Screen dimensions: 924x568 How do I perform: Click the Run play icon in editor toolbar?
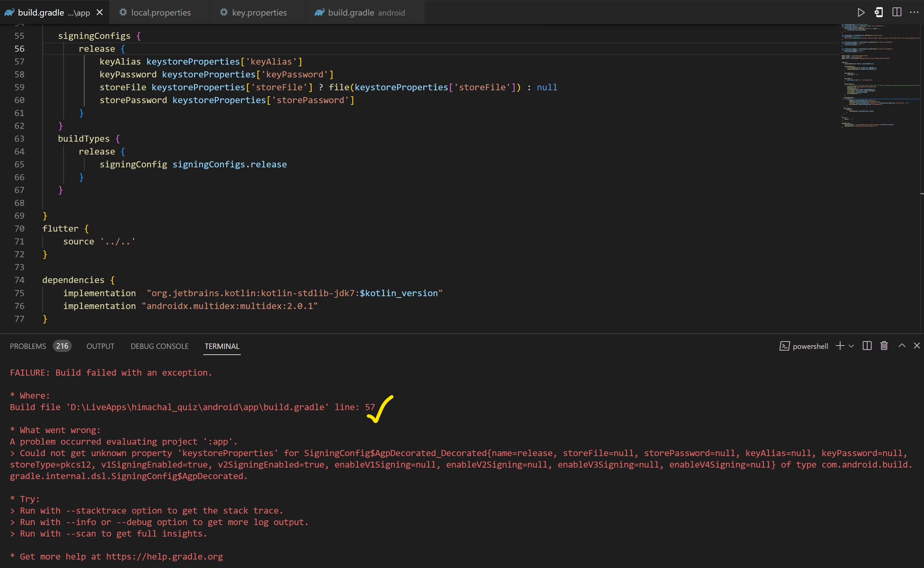pos(861,13)
